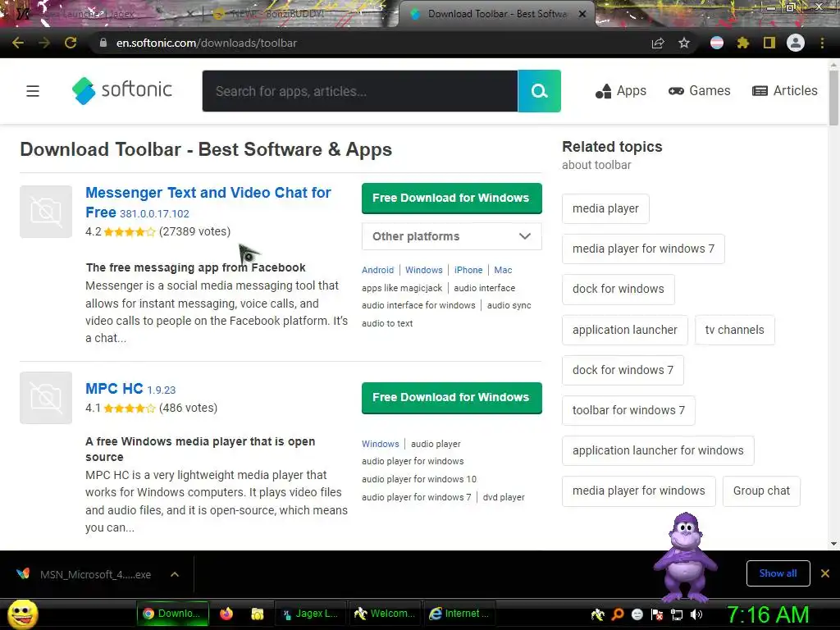Download Messenger with Free Download for Windows
Screen dimensions: 840x630
point(452,199)
